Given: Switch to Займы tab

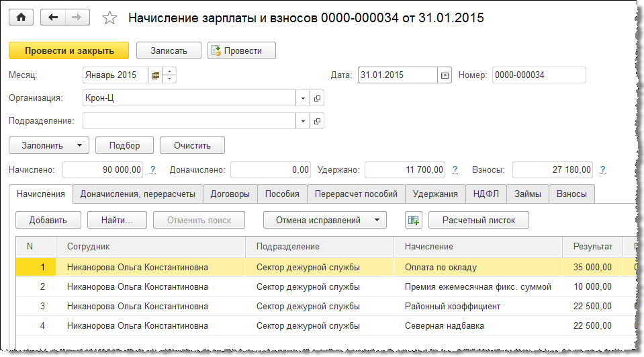Looking at the screenshot, I should tap(527, 194).
